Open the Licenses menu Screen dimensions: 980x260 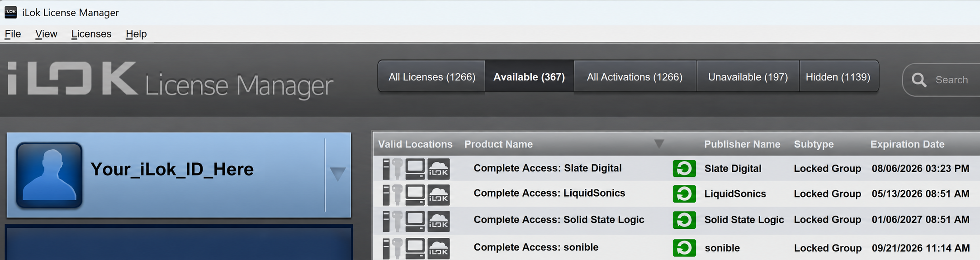91,34
